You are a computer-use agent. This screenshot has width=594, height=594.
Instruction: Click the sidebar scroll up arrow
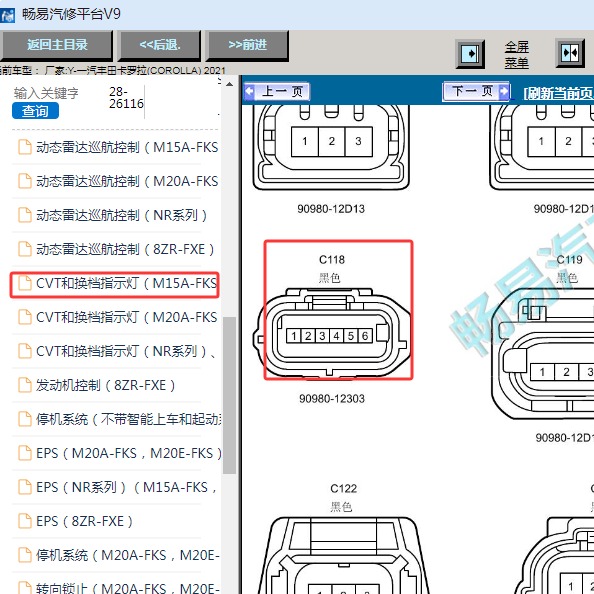tap(229, 84)
